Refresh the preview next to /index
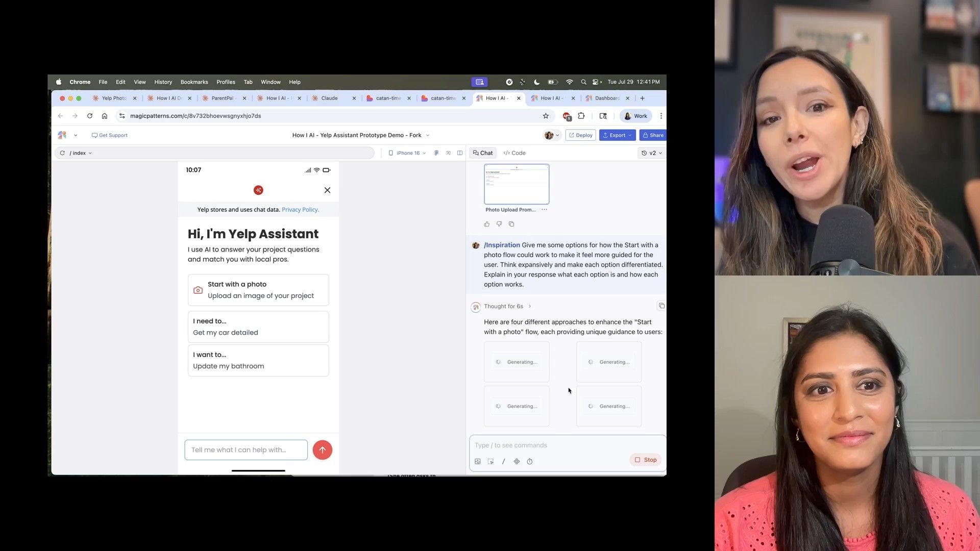The width and height of the screenshot is (980, 551). coord(62,153)
